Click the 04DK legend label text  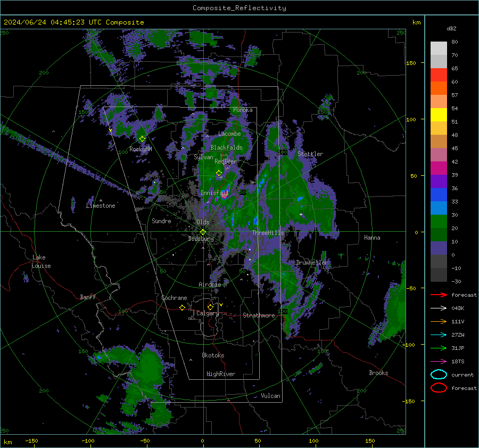click(x=458, y=308)
